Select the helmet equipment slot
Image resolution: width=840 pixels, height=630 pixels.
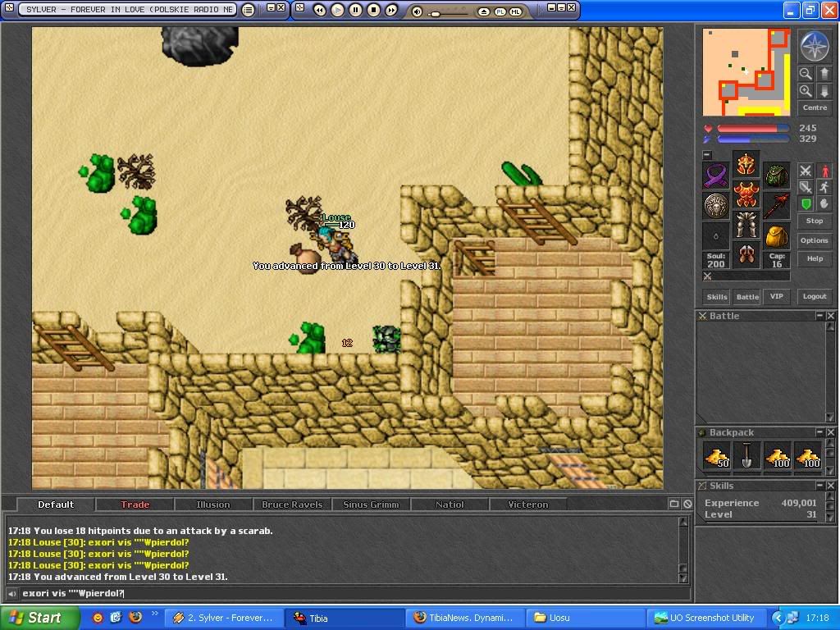click(x=746, y=164)
